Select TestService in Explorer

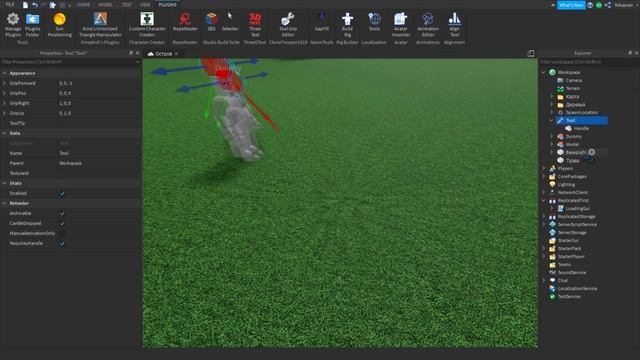click(x=569, y=296)
